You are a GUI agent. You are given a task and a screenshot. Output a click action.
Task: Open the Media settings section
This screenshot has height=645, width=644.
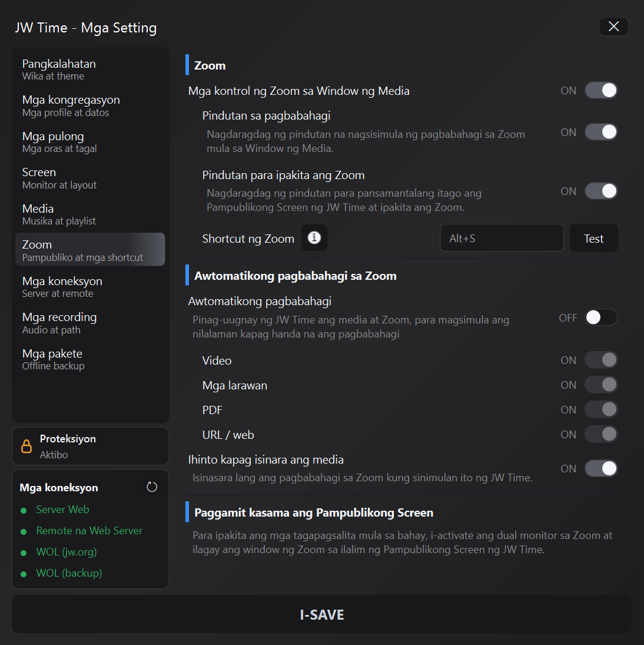coord(90,214)
